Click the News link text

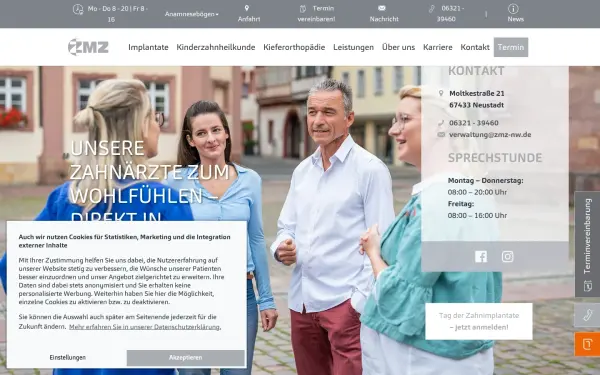click(515, 19)
